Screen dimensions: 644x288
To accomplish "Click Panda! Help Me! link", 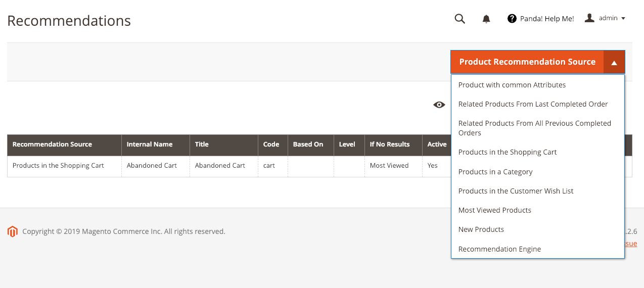I will tap(547, 19).
